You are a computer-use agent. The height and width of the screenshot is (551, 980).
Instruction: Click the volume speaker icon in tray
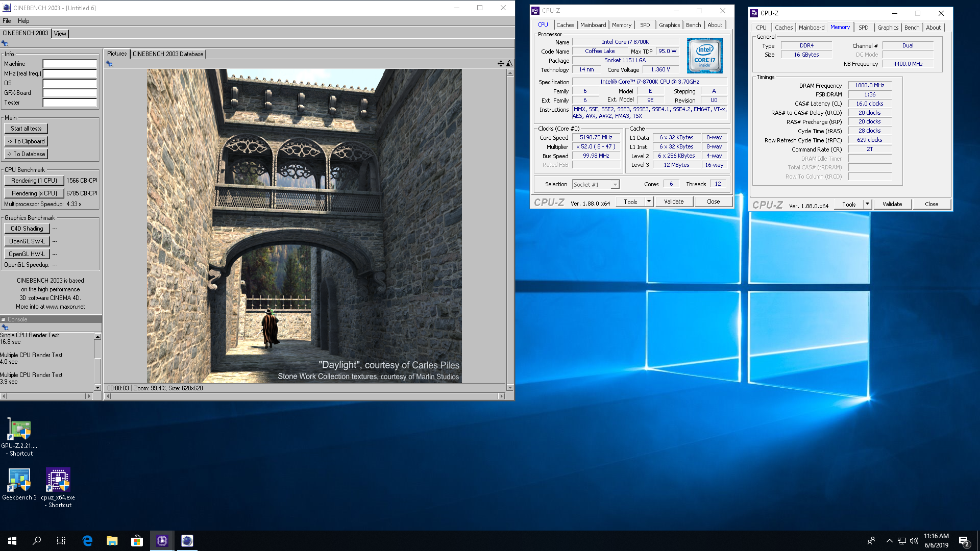[x=914, y=541]
